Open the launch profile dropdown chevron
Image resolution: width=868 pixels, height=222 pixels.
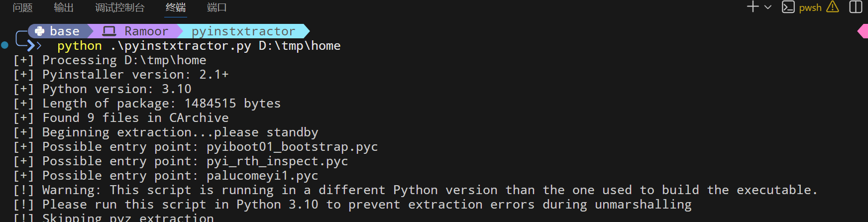pos(768,7)
